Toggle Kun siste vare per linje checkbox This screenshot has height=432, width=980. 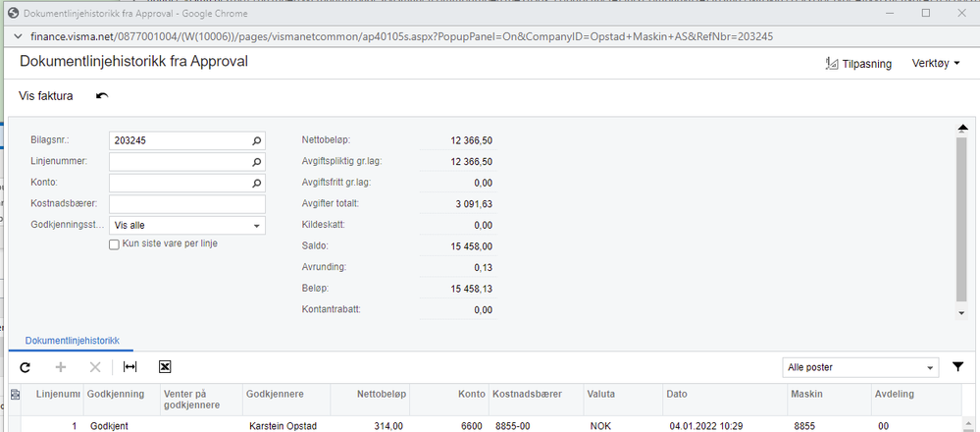pos(114,245)
